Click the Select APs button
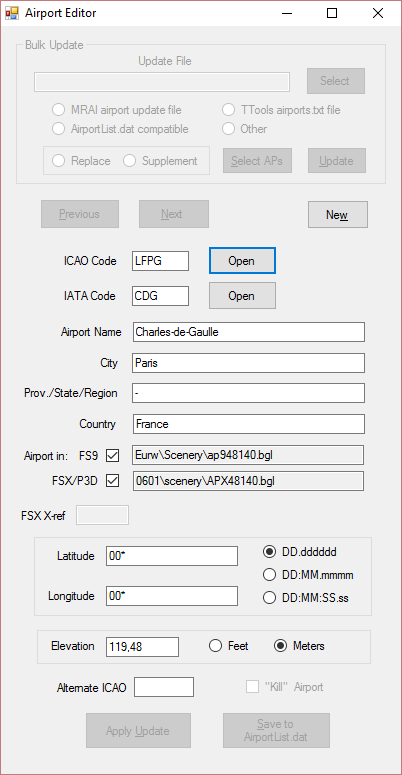The height and width of the screenshot is (775, 402). pos(257,161)
